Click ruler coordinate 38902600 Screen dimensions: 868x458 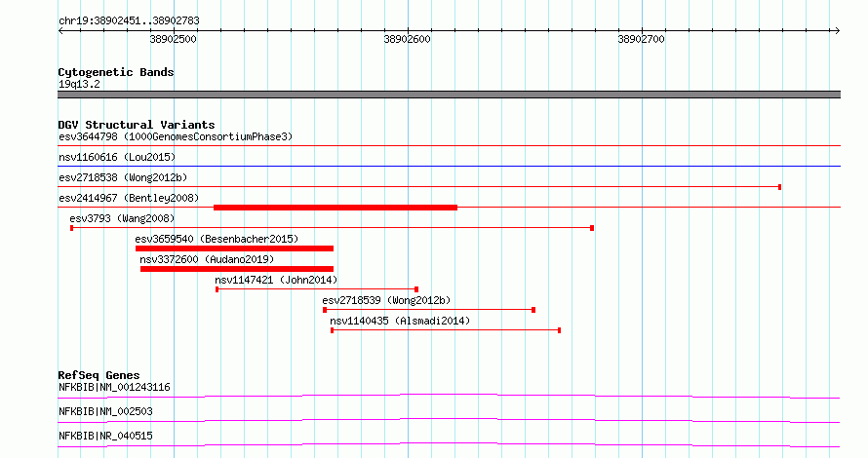click(407, 39)
